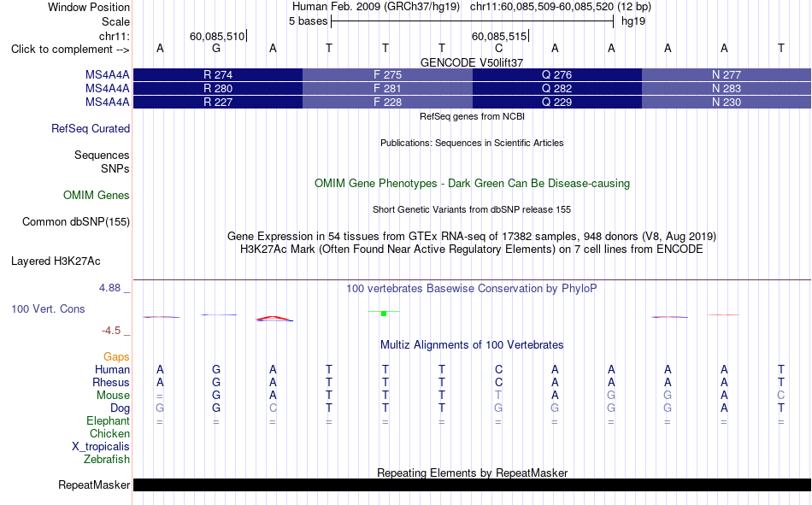This screenshot has height=505, width=812.
Task: Click the N 283 codon block
Action: [726, 89]
